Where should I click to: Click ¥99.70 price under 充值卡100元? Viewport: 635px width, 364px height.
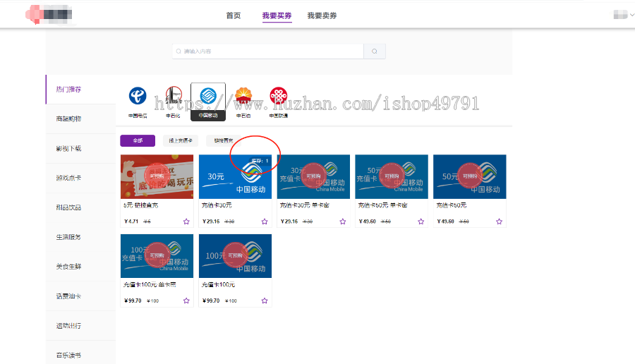coord(211,301)
